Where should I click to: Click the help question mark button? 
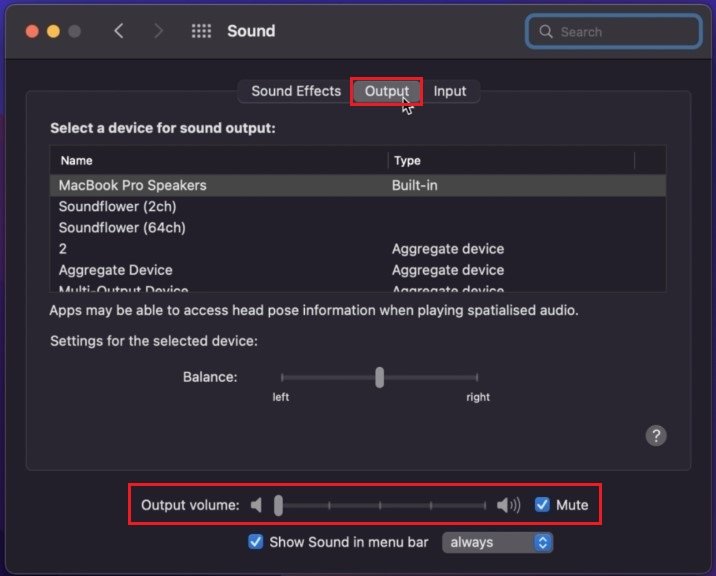[656, 435]
